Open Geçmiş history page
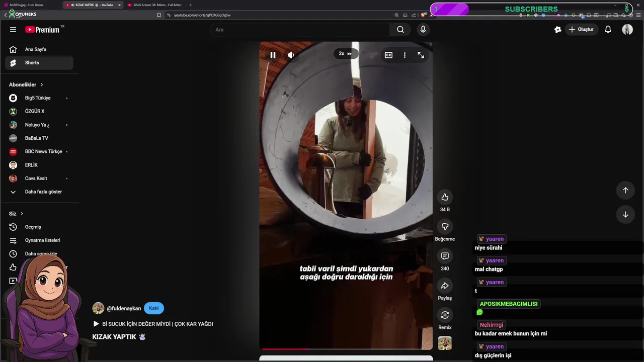This screenshot has width=644, height=362. click(x=39, y=227)
